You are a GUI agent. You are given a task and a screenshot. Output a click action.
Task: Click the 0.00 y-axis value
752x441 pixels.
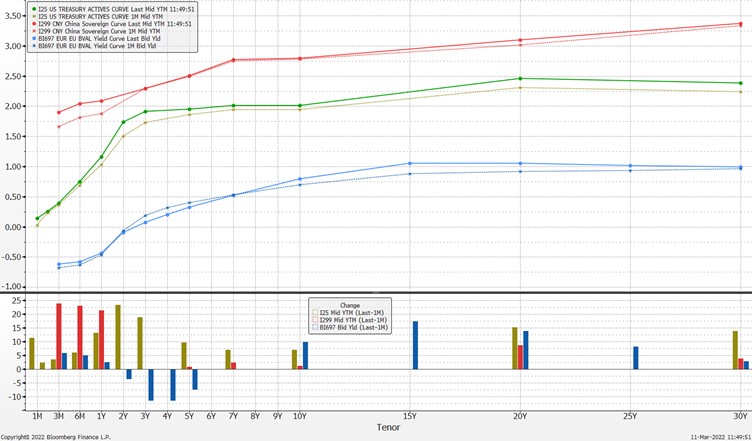pos(13,227)
